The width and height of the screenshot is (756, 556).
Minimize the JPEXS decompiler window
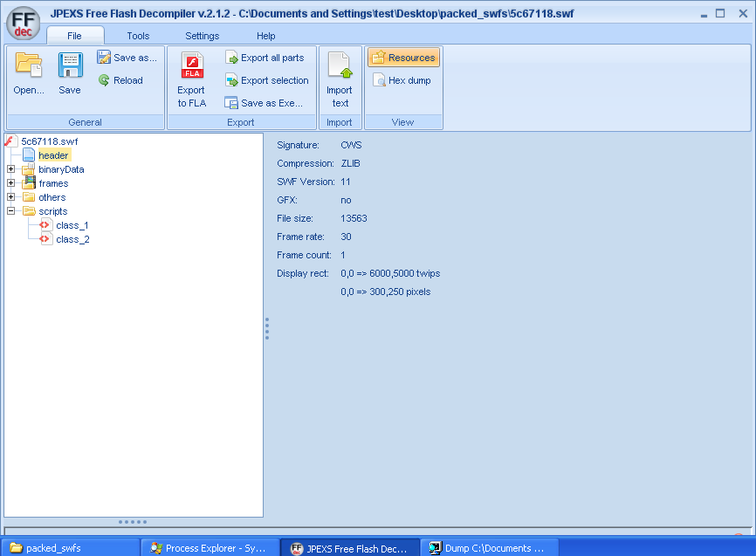pos(704,14)
